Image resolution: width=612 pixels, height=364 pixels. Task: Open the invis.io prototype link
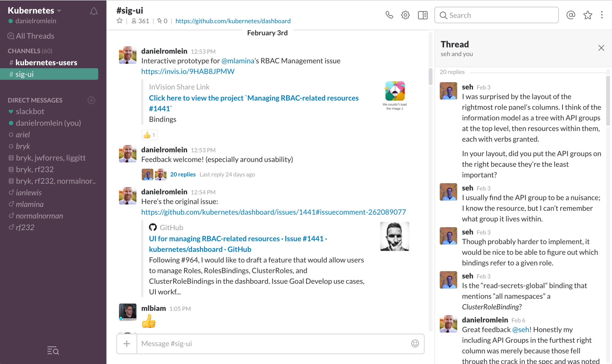pos(188,71)
